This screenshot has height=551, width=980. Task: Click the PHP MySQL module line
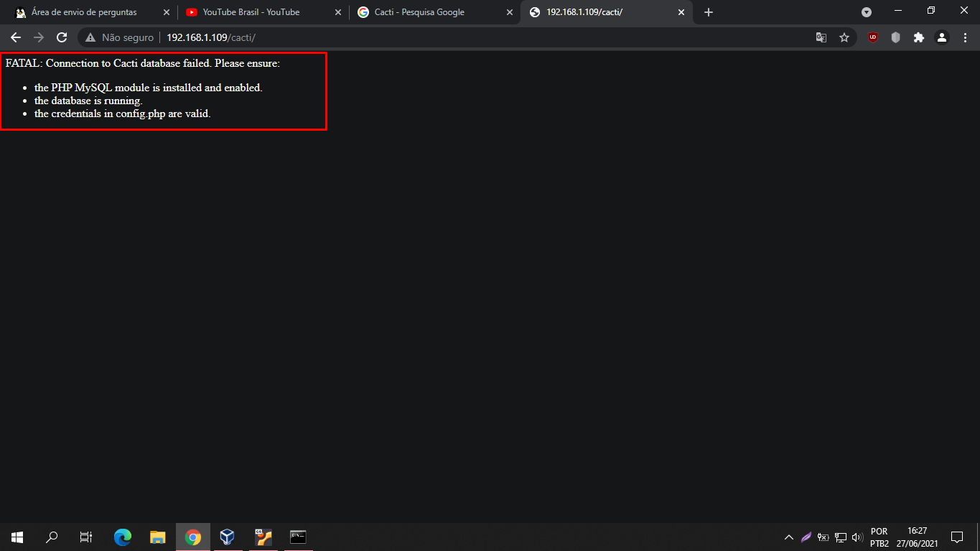(149, 88)
